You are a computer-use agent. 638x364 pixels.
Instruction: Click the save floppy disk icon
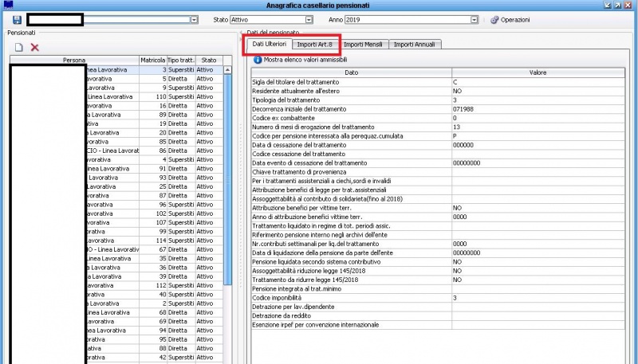(17, 19)
